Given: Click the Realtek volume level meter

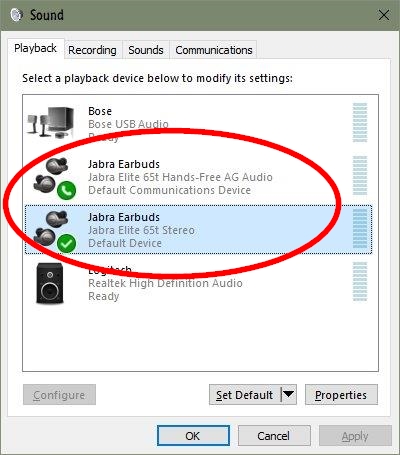Looking at the screenshot, I should pyautogui.click(x=360, y=282).
